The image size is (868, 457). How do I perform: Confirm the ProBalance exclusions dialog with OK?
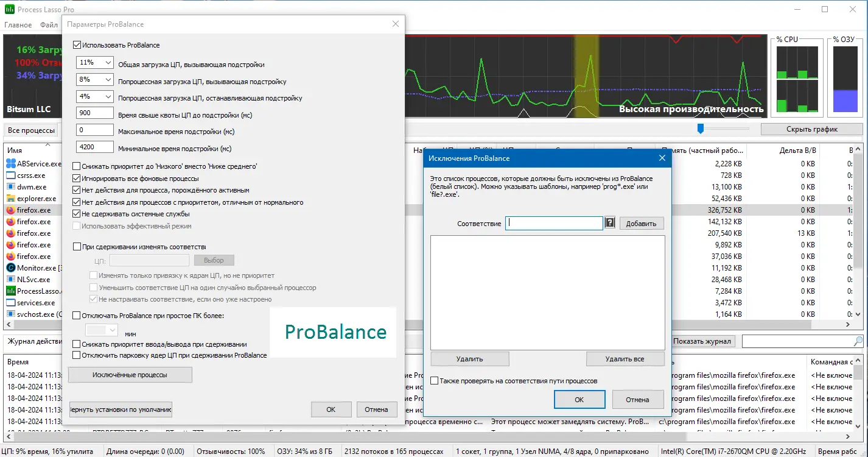pos(579,400)
